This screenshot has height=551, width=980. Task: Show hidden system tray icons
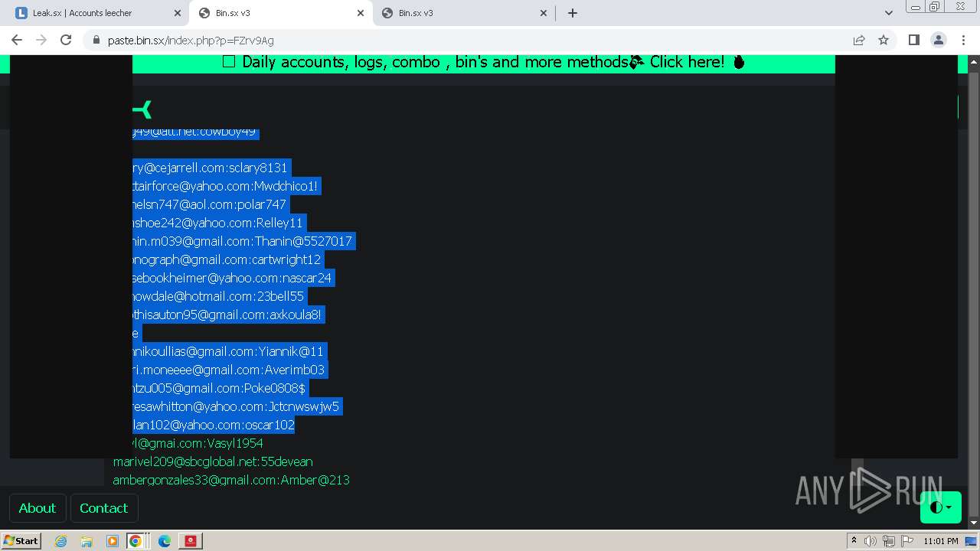[x=854, y=540]
